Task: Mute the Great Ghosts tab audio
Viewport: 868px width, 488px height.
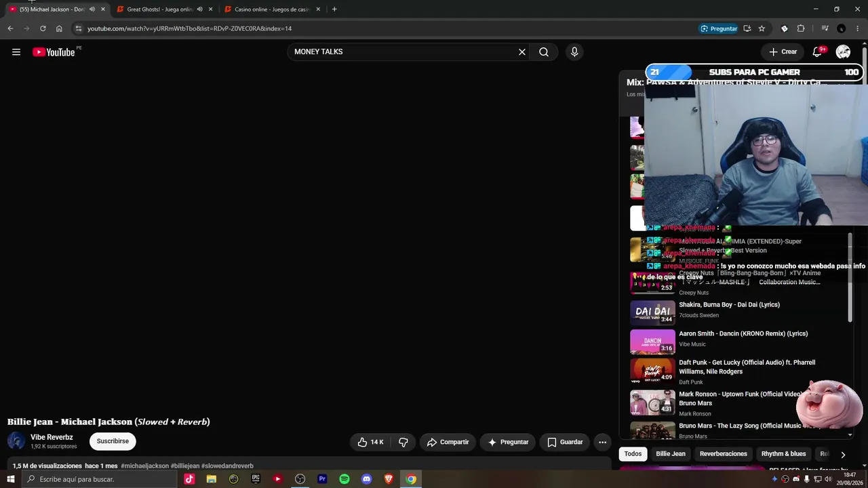Action: click(x=199, y=9)
